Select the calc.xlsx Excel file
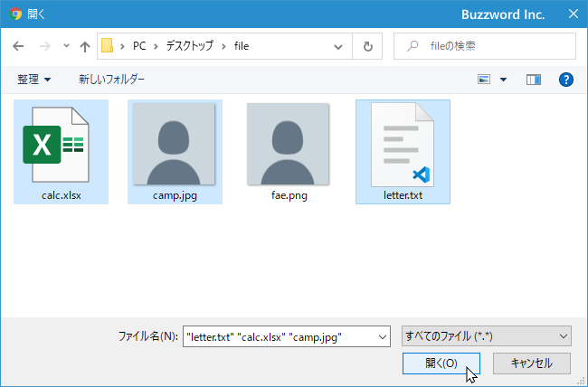The width and height of the screenshot is (588, 387). click(x=62, y=152)
